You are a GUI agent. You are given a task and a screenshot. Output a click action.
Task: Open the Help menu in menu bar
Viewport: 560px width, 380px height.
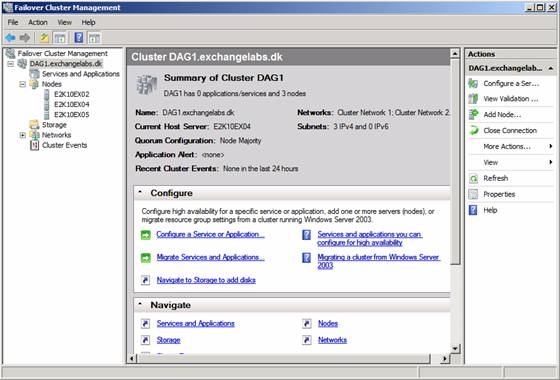coord(89,22)
